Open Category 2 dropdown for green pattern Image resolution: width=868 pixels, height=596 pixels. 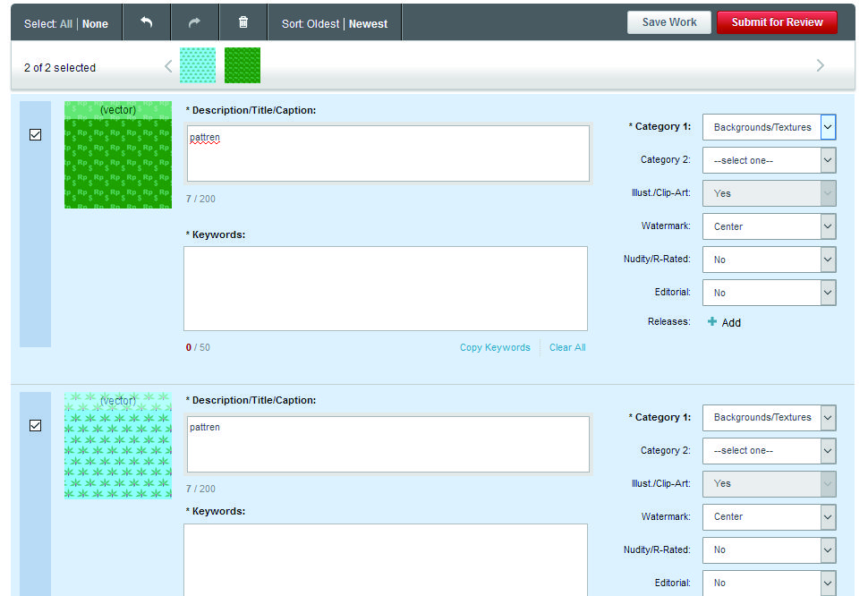770,160
